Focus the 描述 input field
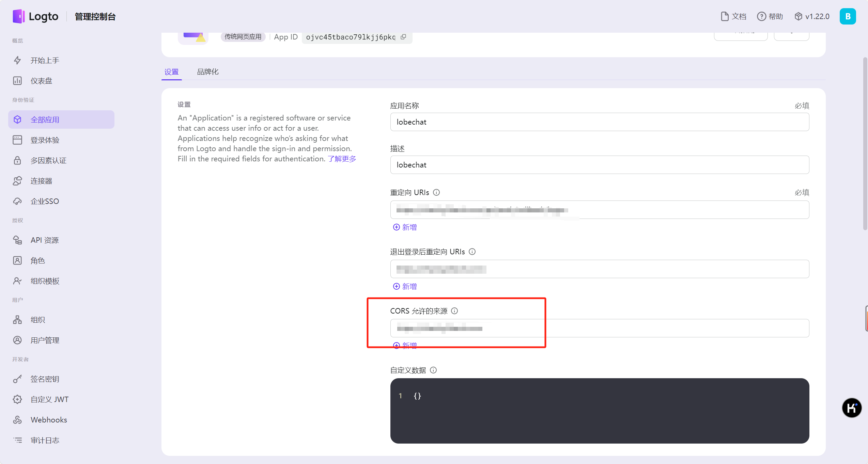This screenshot has height=464, width=868. [600, 165]
